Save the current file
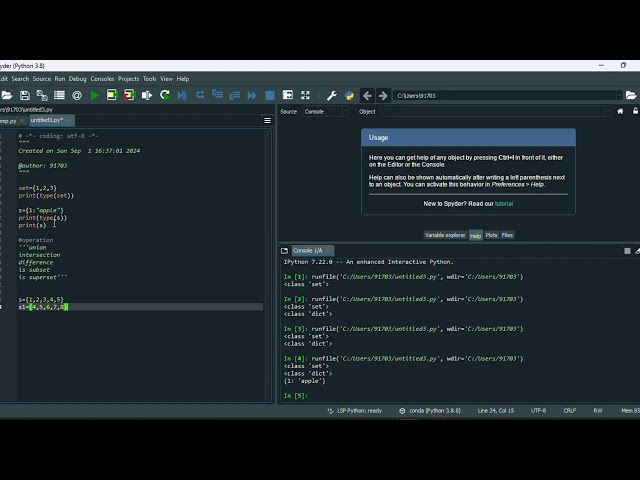640x480 pixels. pyautogui.click(x=25, y=96)
